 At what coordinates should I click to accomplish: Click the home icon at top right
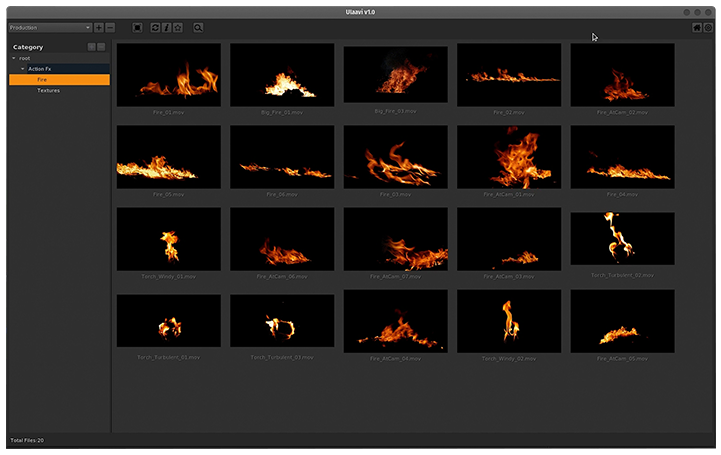[697, 28]
